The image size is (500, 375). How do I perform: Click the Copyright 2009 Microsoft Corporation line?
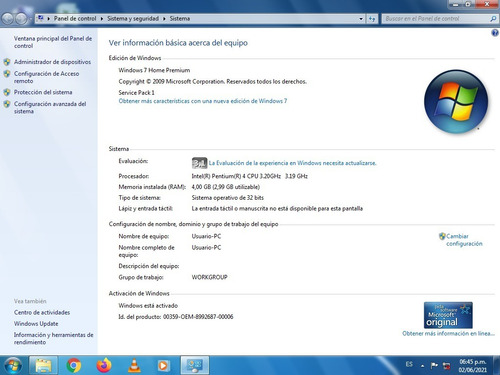click(x=213, y=81)
